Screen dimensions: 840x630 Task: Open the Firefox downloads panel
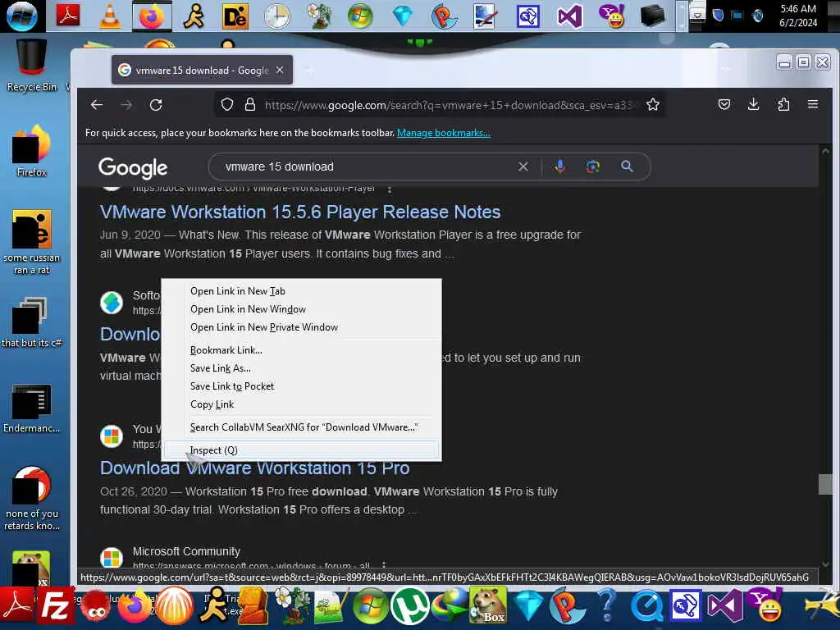tap(753, 105)
